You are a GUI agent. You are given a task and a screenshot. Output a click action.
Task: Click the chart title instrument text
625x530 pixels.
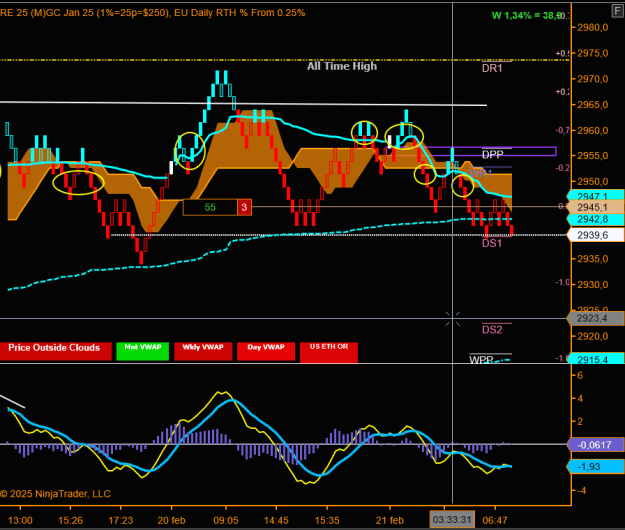coord(153,13)
